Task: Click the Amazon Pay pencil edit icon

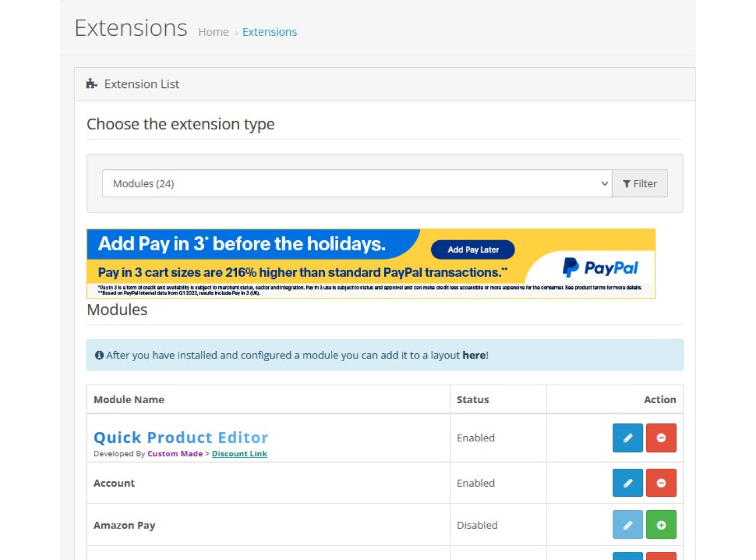Action: (x=627, y=525)
